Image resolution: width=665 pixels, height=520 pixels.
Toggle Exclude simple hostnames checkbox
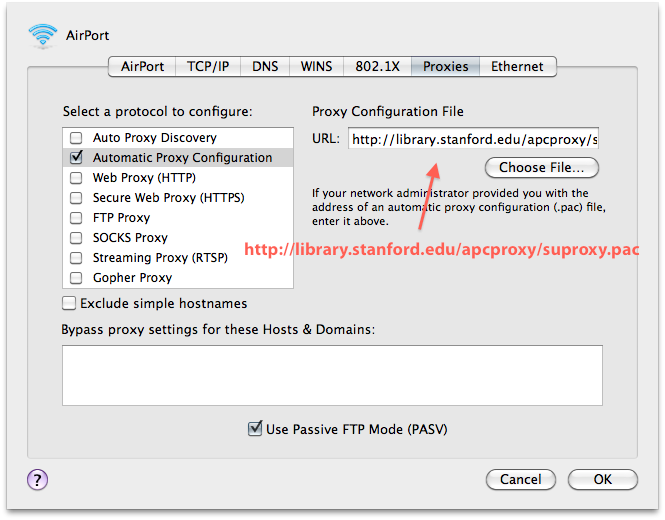point(69,303)
